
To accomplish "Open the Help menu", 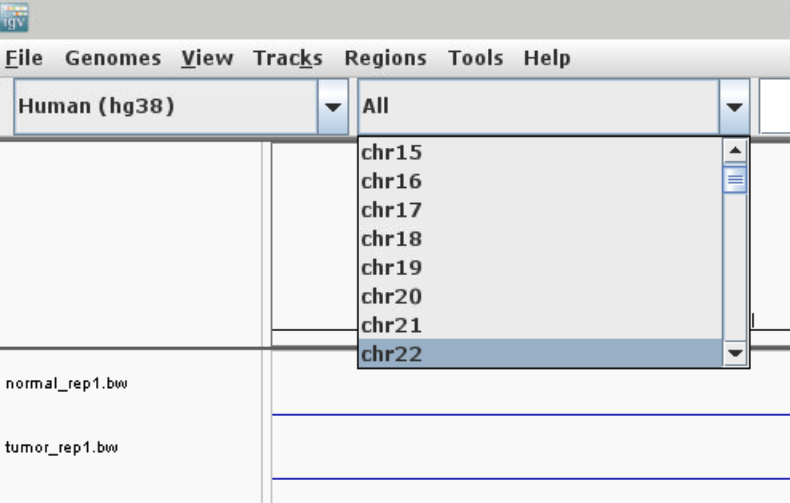I will click(546, 58).
